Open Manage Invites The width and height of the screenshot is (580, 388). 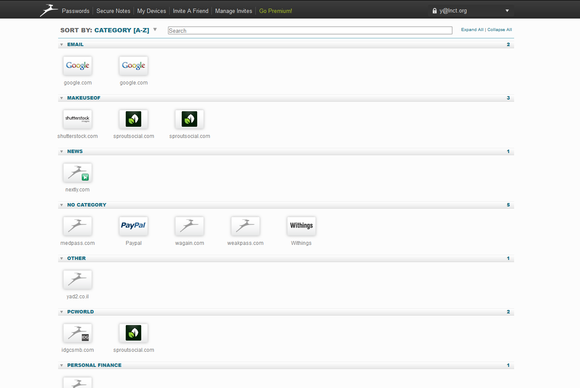[233, 11]
